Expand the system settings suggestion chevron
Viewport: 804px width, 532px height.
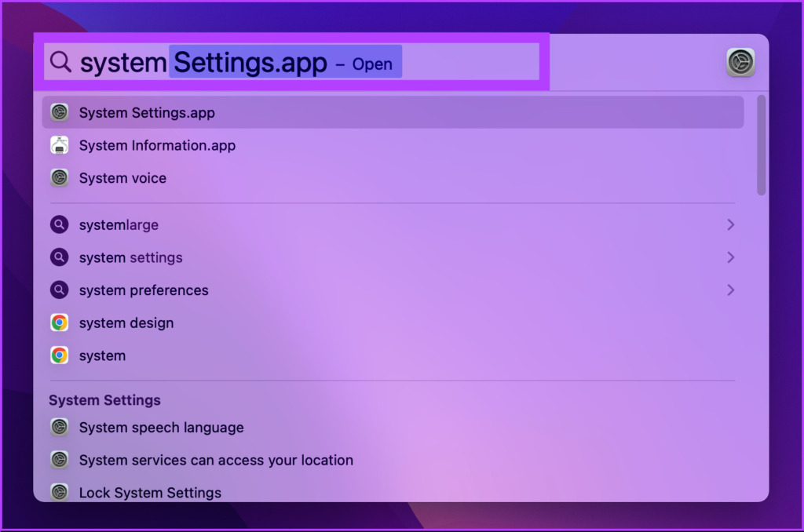pos(731,257)
